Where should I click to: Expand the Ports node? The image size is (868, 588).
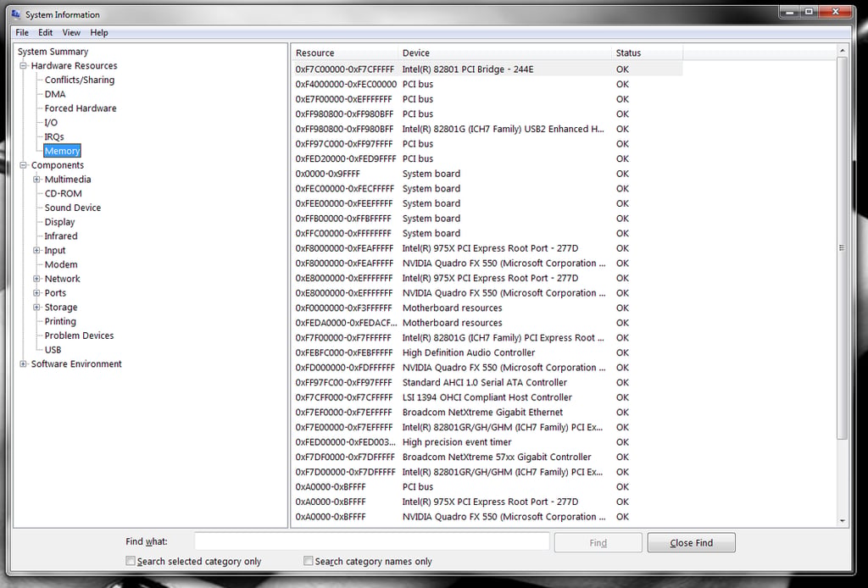pyautogui.click(x=36, y=292)
